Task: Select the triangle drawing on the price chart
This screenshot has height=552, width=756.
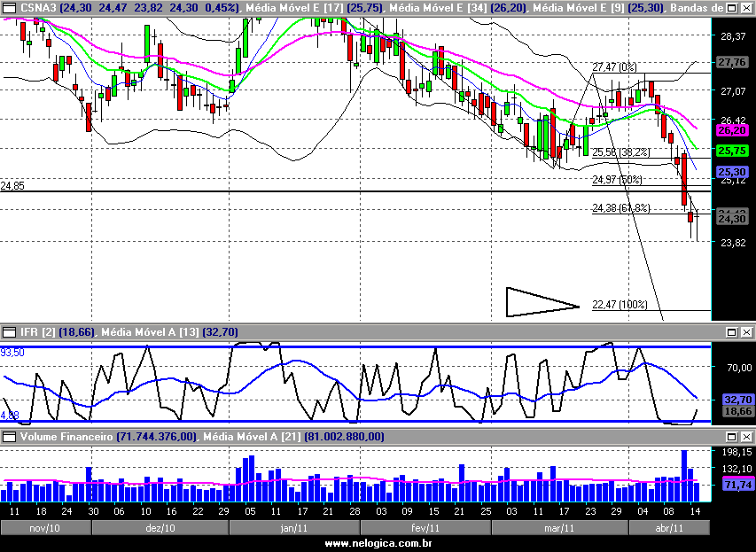Action: (542, 302)
